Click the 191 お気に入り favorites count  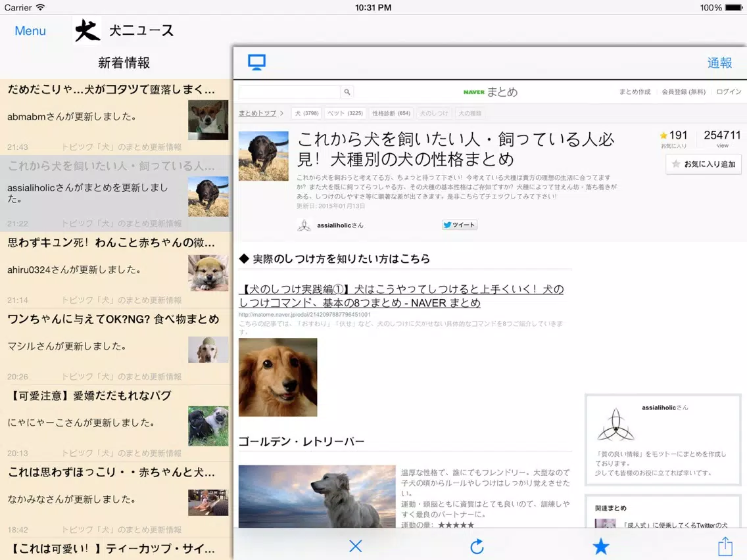pos(673,139)
